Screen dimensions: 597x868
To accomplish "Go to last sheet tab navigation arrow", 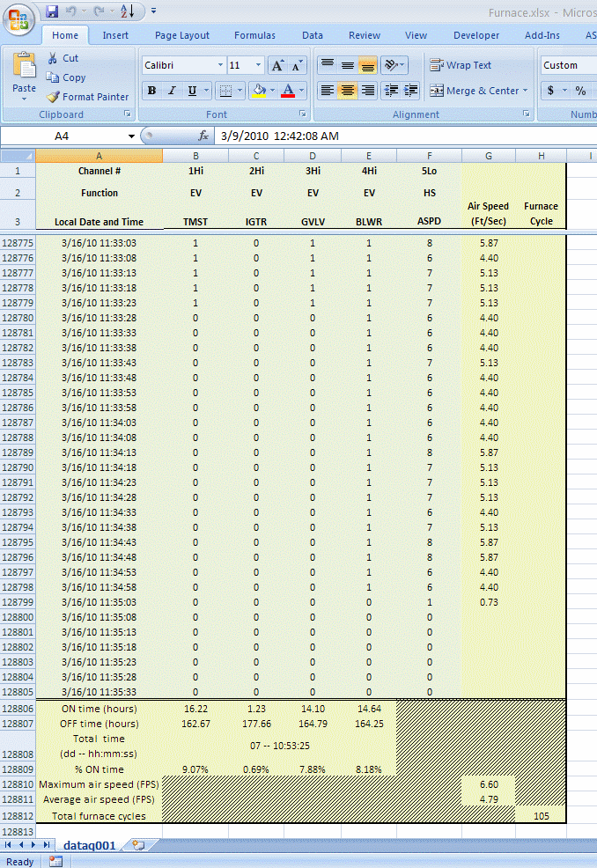I will pos(47,845).
